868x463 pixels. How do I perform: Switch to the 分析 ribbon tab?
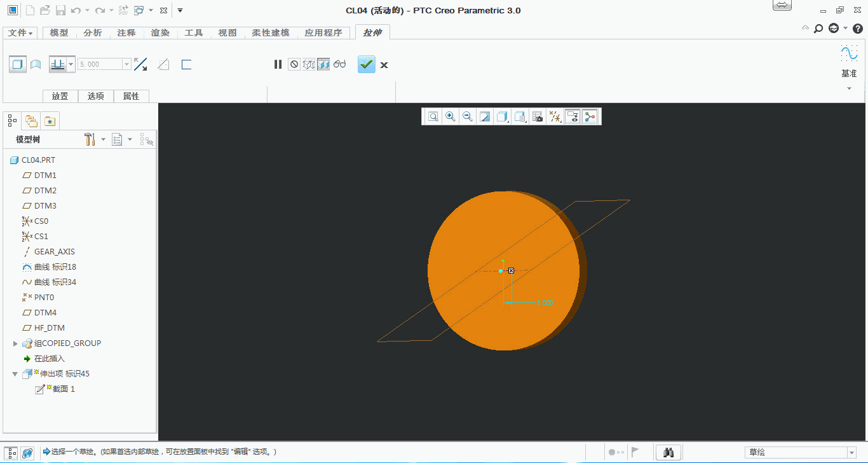[x=93, y=33]
